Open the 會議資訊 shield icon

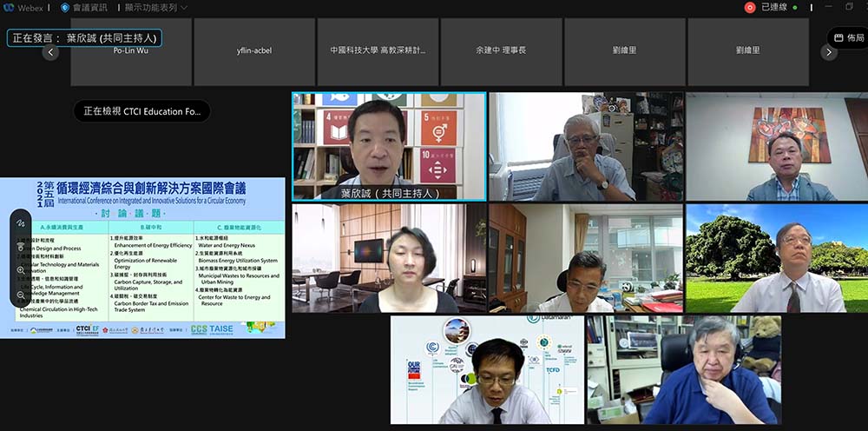point(65,7)
